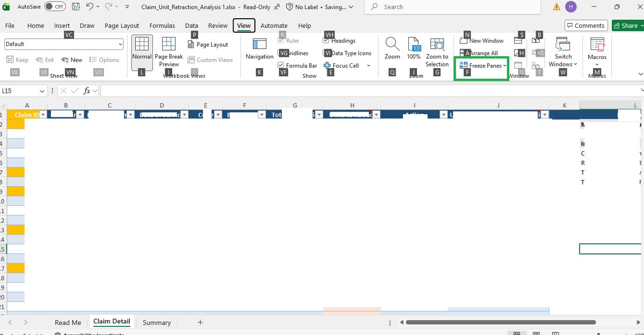
Task: Add a new sheet with plus
Action: point(200,322)
